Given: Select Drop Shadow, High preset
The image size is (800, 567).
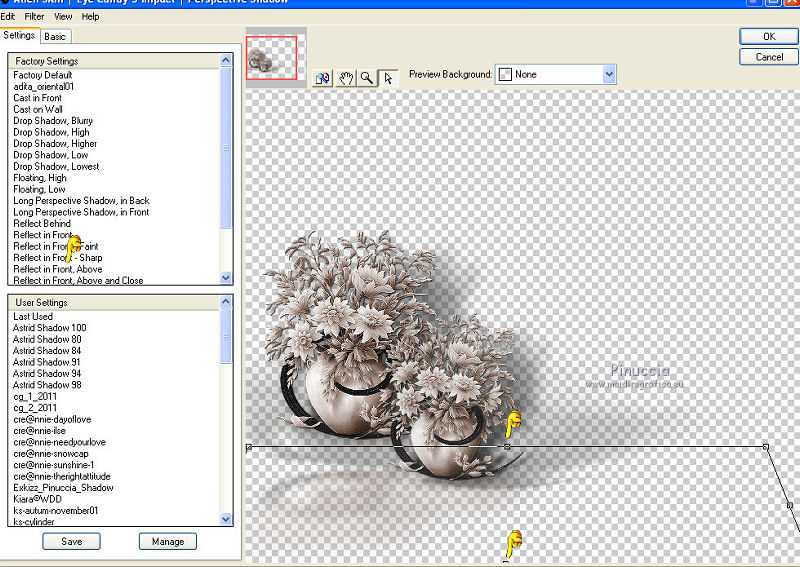Looking at the screenshot, I should click(52, 132).
